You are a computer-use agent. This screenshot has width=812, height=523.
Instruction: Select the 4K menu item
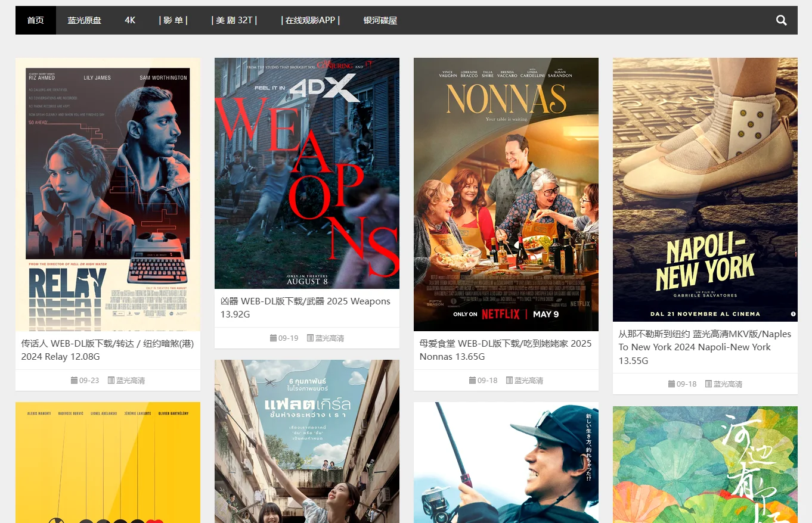(130, 20)
